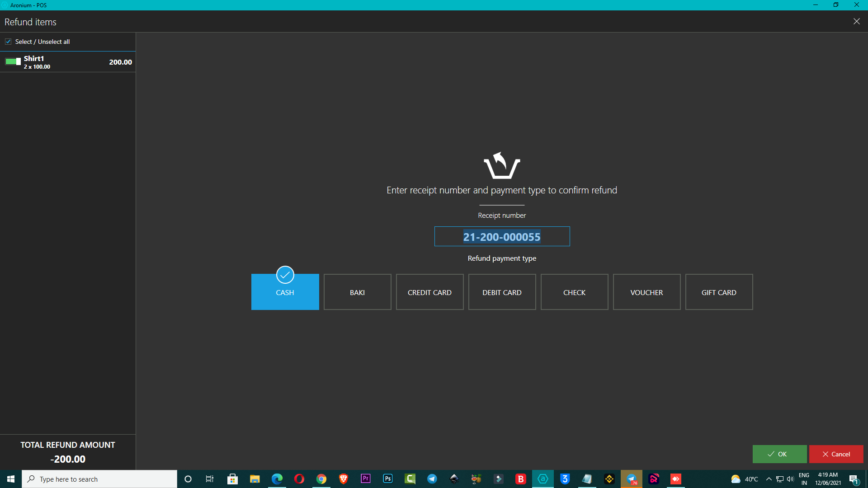Open Telegram from taskbar
Image resolution: width=868 pixels, height=488 pixels.
[x=432, y=479]
